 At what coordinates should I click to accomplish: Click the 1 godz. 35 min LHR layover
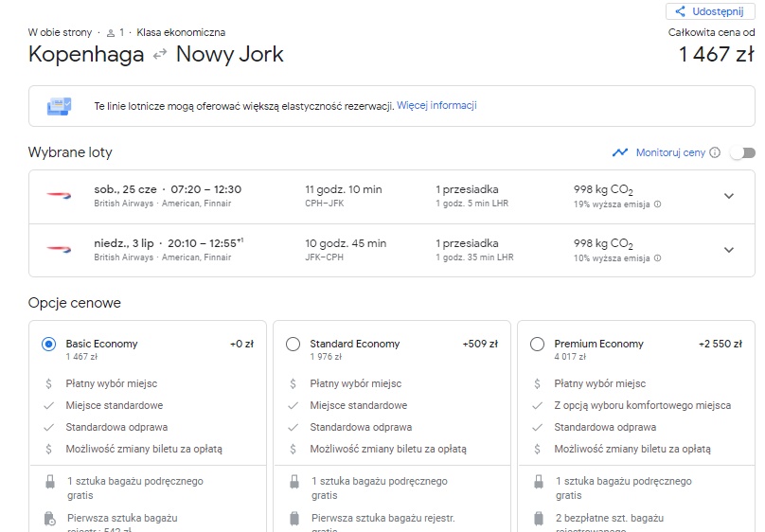(474, 257)
